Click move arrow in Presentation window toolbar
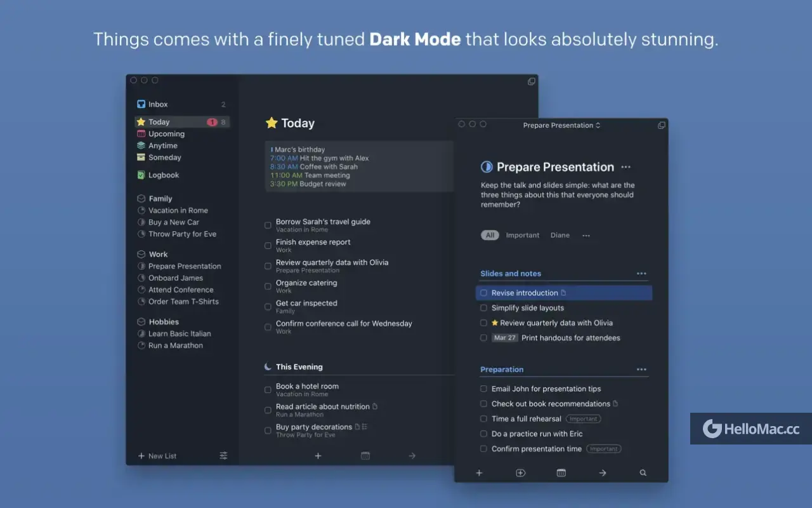The height and width of the screenshot is (508, 812). point(602,473)
